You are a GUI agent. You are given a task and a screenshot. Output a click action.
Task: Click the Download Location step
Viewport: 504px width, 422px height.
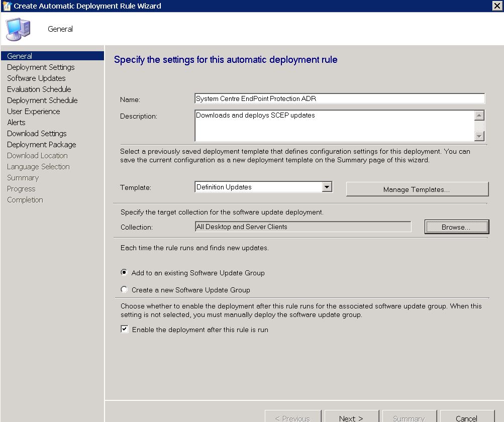pos(38,156)
